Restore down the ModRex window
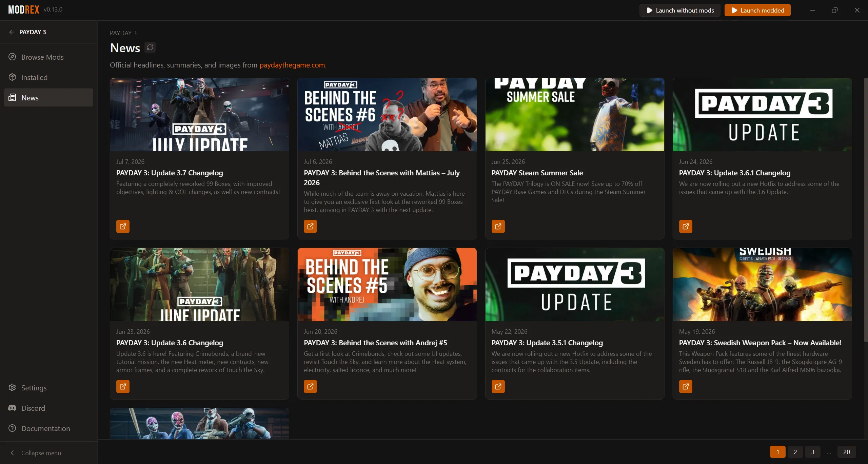868x464 pixels. point(835,10)
